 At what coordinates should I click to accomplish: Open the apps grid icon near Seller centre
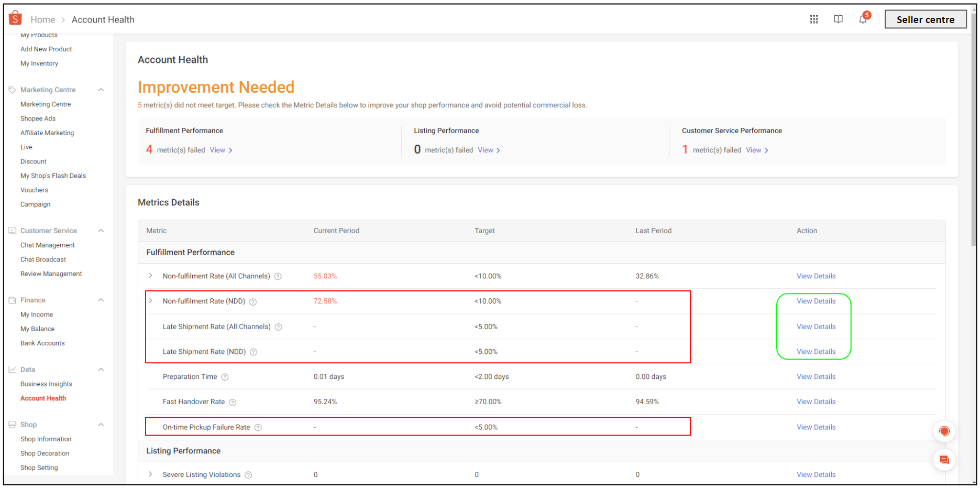(814, 19)
